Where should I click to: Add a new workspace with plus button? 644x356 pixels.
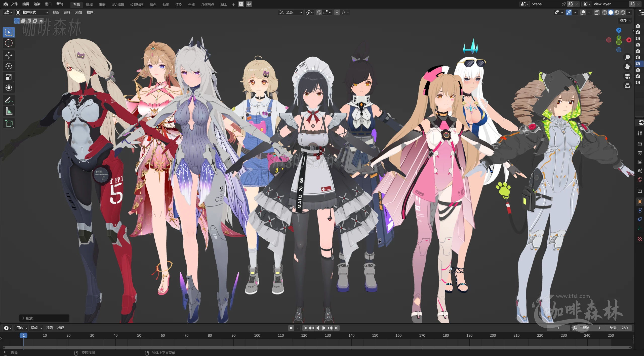point(233,5)
